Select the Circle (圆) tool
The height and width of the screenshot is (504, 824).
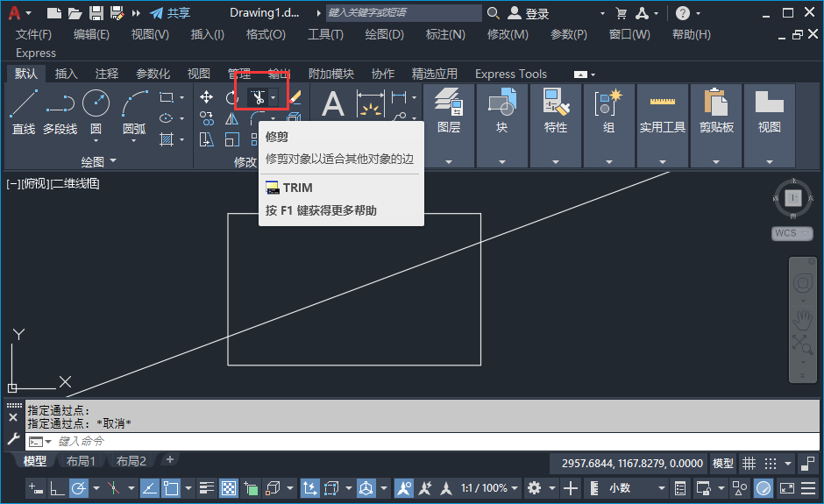96,112
